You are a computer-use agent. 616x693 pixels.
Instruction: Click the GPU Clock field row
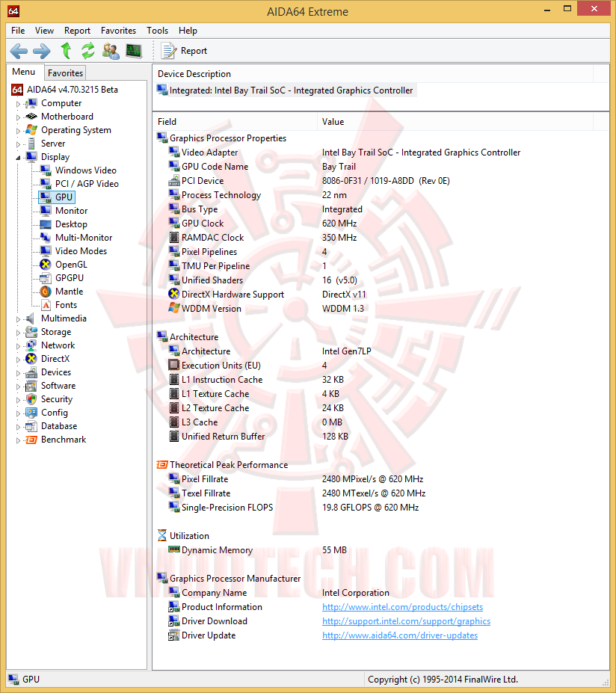pyautogui.click(x=380, y=224)
